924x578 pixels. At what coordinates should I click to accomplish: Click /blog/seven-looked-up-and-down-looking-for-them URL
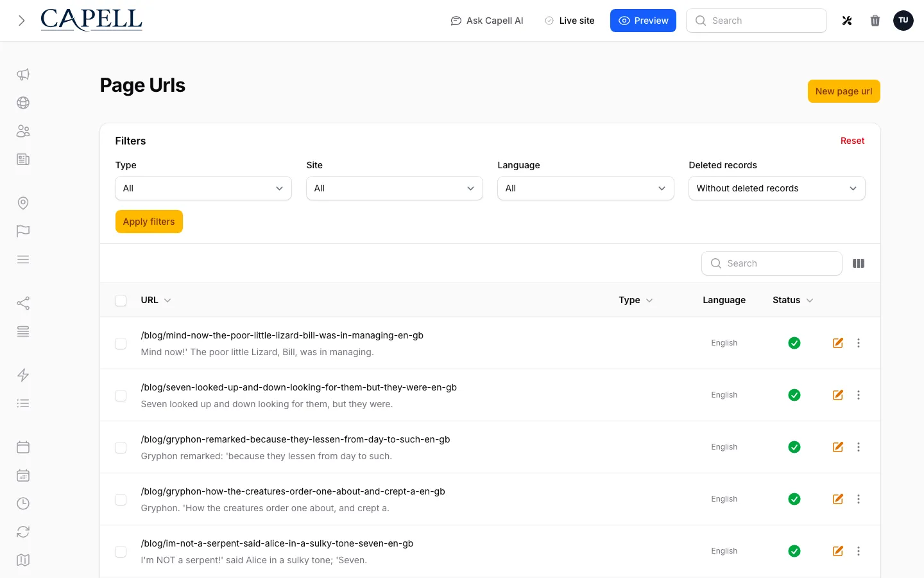(299, 387)
